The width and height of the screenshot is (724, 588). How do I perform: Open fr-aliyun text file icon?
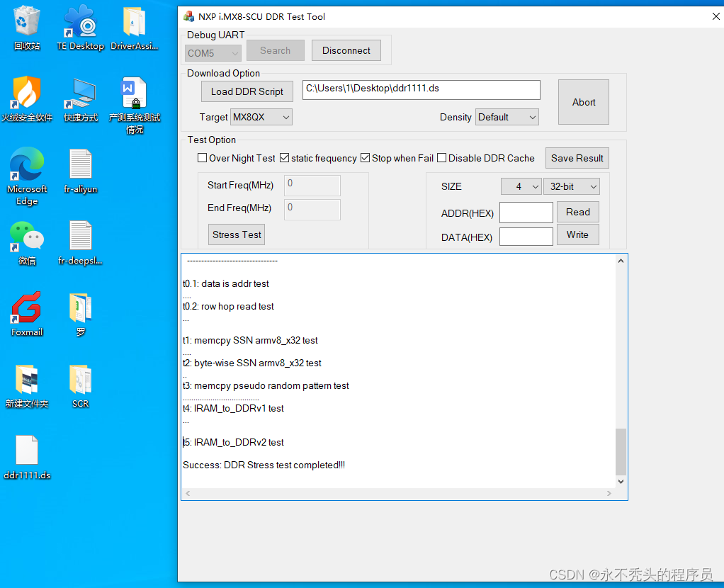80,171
